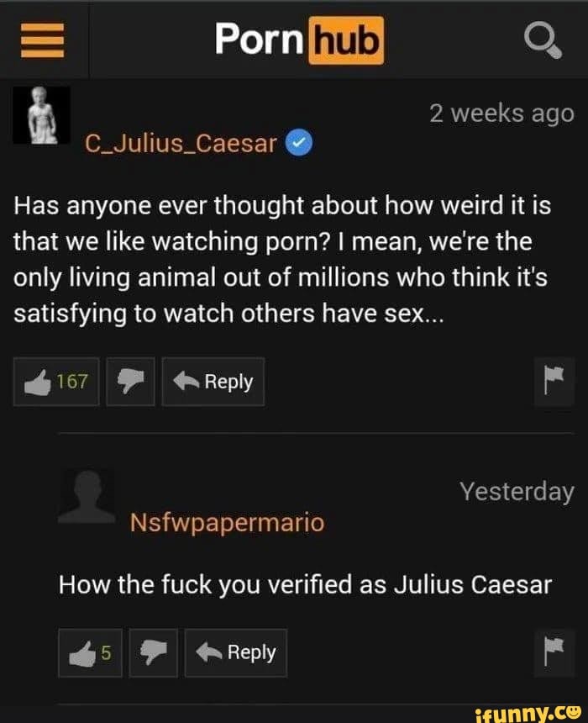
Task: Visit the Nsfwpapermario username profile
Action: pyautogui.click(x=228, y=523)
